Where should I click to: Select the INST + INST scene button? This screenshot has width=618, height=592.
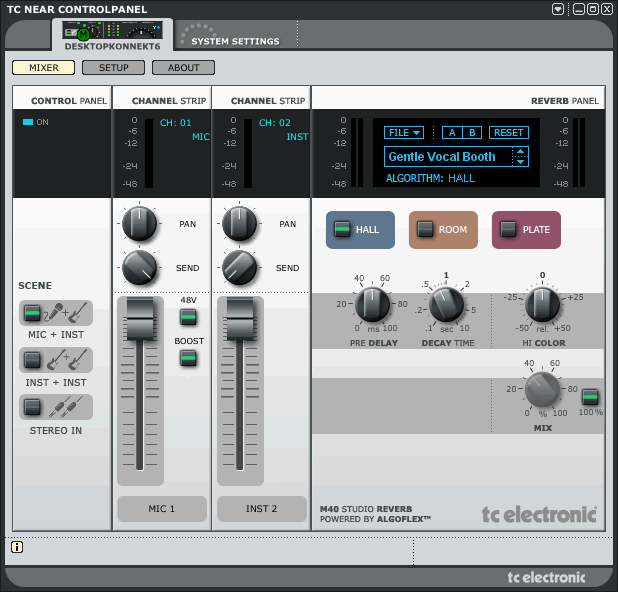pos(32,360)
